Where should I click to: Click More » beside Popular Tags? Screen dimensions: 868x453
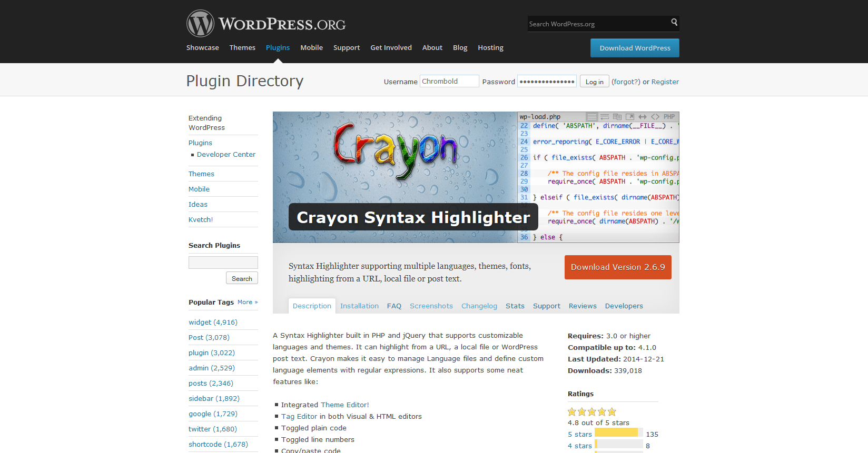click(248, 303)
